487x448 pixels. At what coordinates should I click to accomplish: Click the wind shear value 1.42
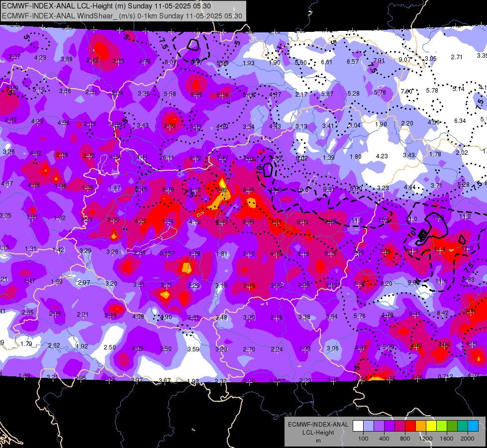pyautogui.click(x=58, y=250)
